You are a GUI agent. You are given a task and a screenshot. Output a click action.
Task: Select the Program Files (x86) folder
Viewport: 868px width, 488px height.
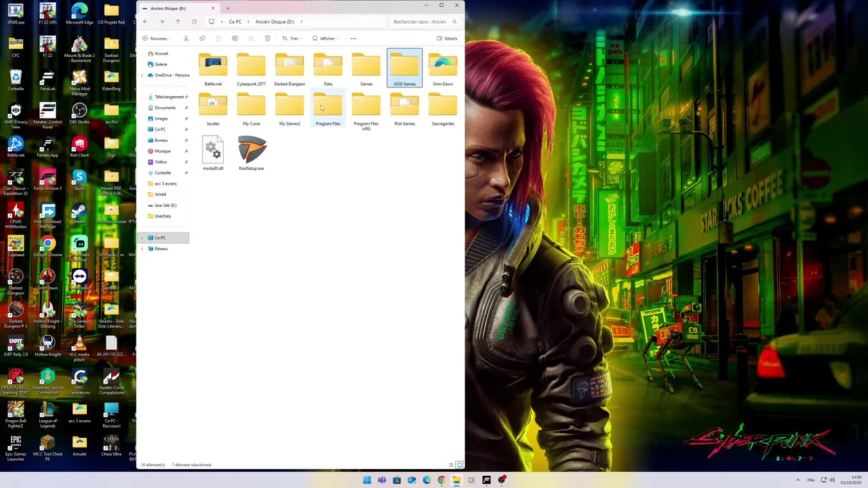tap(366, 112)
